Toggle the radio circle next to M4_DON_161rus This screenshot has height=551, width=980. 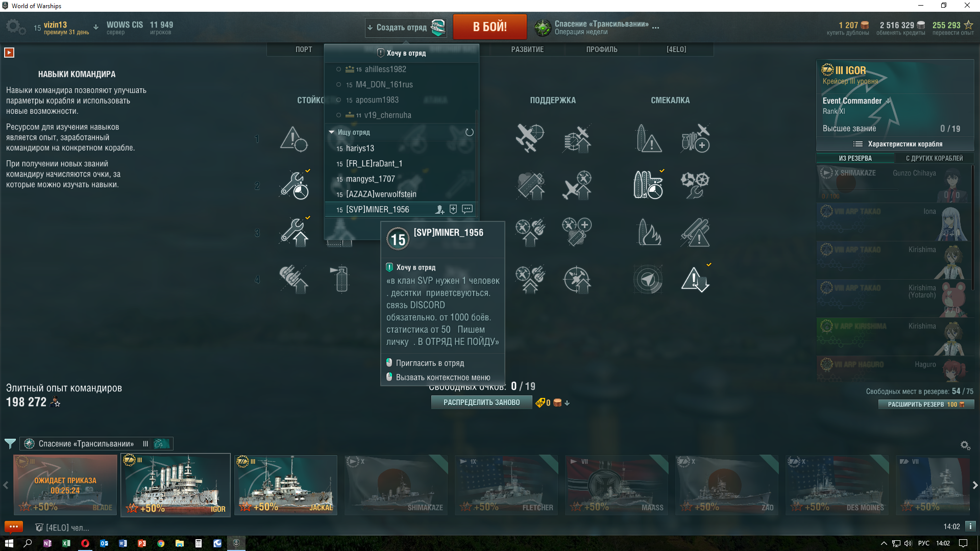tap(338, 85)
